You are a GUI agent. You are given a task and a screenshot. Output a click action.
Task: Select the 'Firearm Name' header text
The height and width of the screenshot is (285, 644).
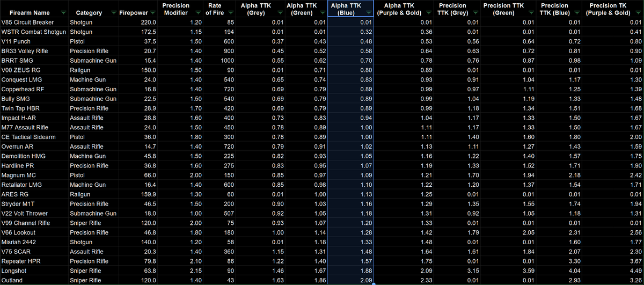[x=30, y=12]
